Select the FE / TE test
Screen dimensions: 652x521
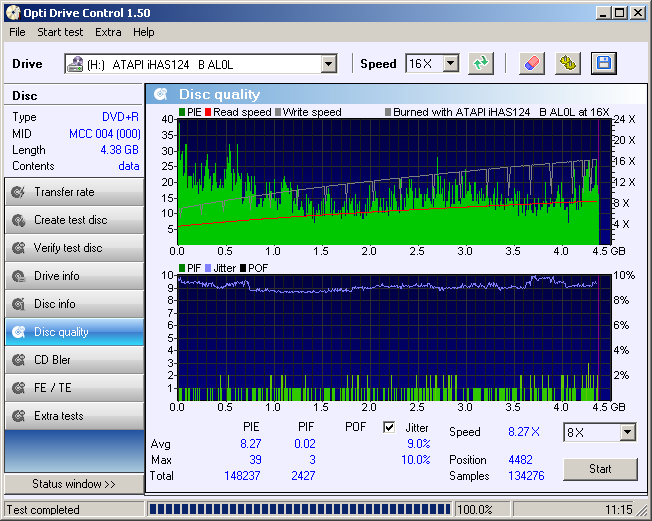pos(74,388)
